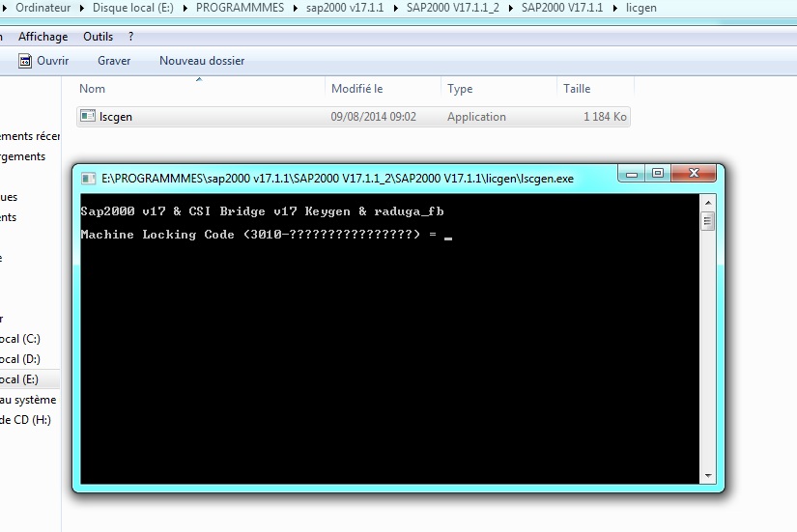Click the Ouvrir toolbar icon

click(x=25, y=61)
